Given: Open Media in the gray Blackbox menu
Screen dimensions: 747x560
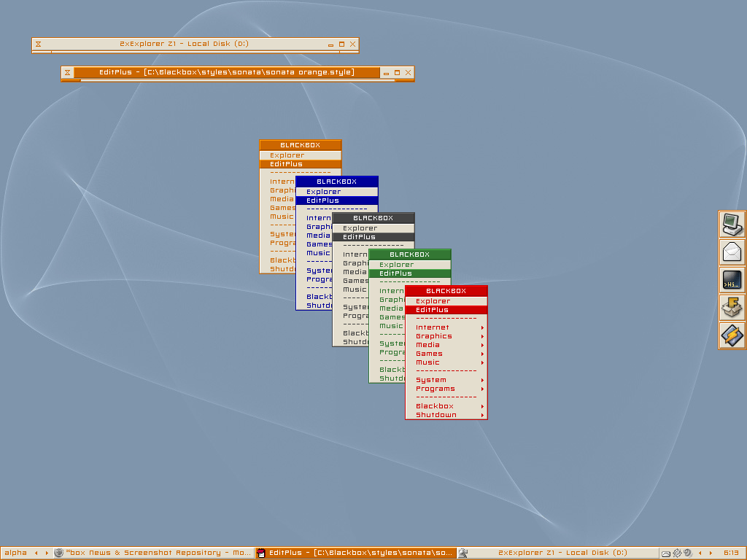Looking at the screenshot, I should click(x=351, y=273).
